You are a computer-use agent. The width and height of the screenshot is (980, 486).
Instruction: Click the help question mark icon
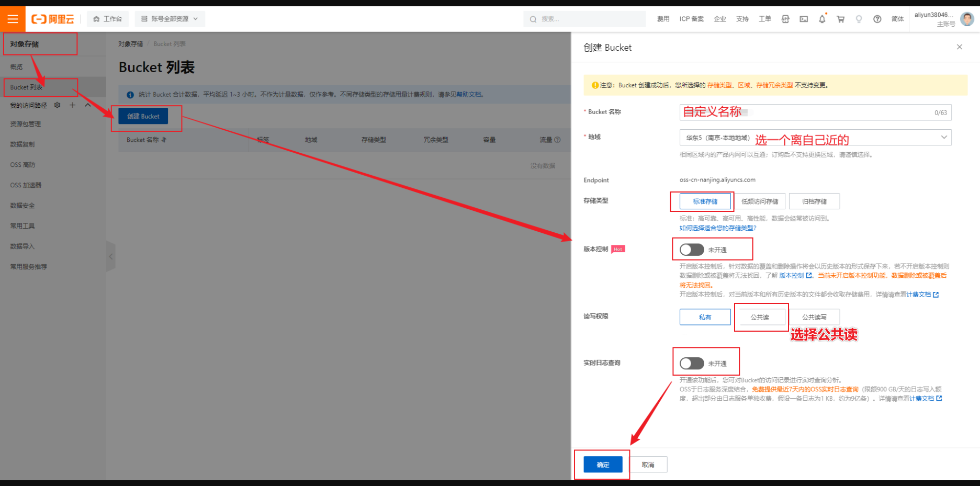(x=877, y=19)
